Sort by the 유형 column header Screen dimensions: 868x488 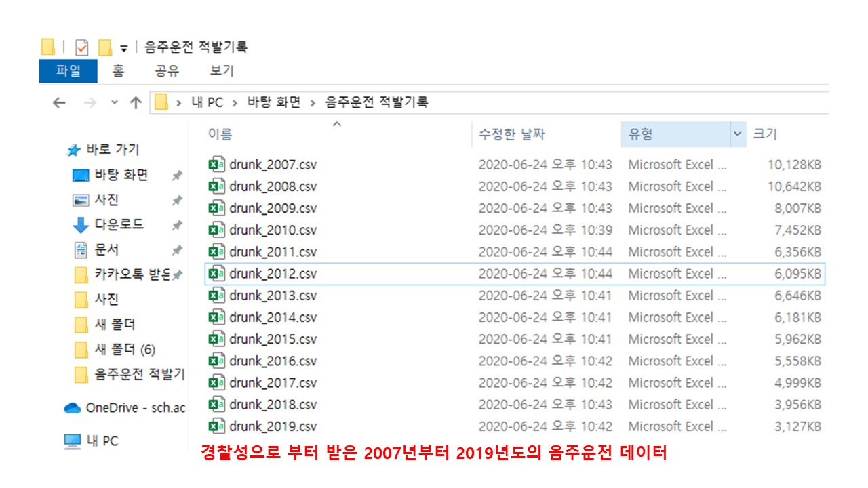point(640,134)
